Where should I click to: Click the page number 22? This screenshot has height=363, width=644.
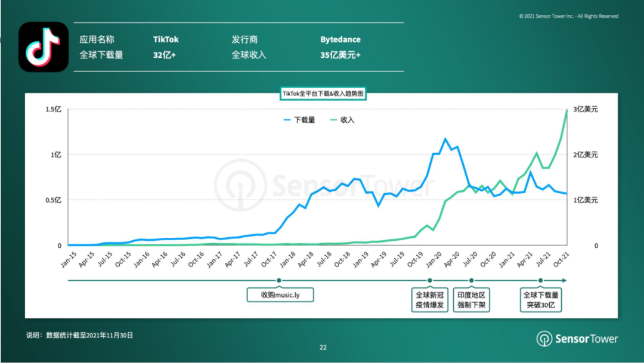click(323, 348)
